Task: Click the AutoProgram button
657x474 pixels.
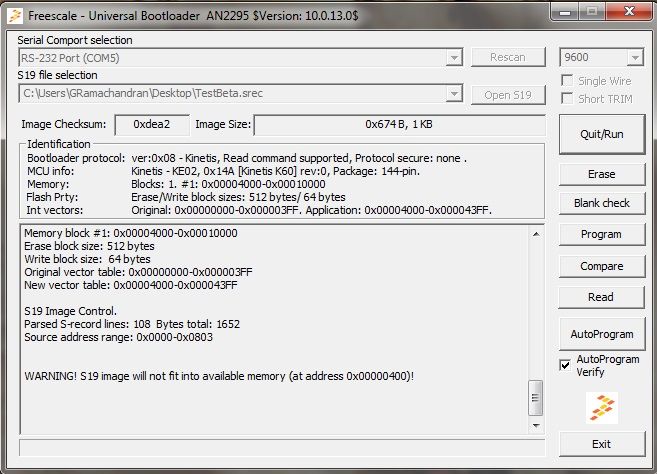Action: pos(602,334)
